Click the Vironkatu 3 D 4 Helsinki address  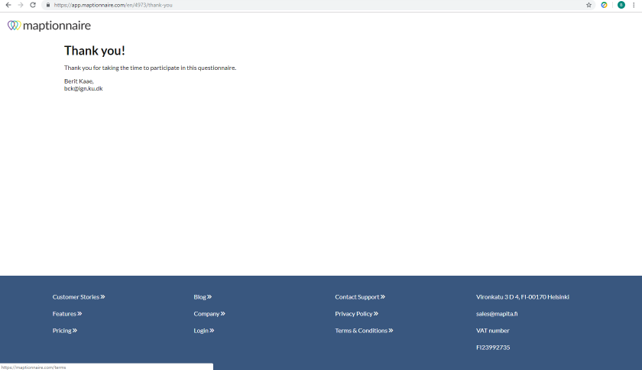pos(522,297)
